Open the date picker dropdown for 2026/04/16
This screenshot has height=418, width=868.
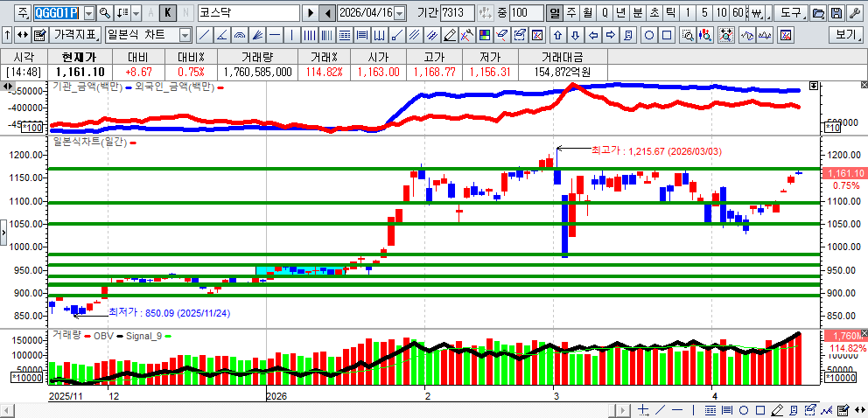[x=400, y=13]
